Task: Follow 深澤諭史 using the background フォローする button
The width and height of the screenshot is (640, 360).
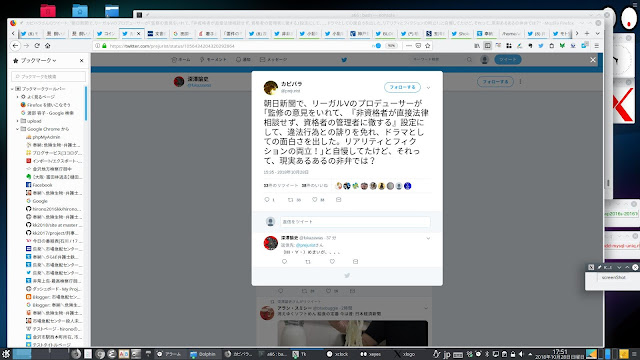Action: click(495, 82)
